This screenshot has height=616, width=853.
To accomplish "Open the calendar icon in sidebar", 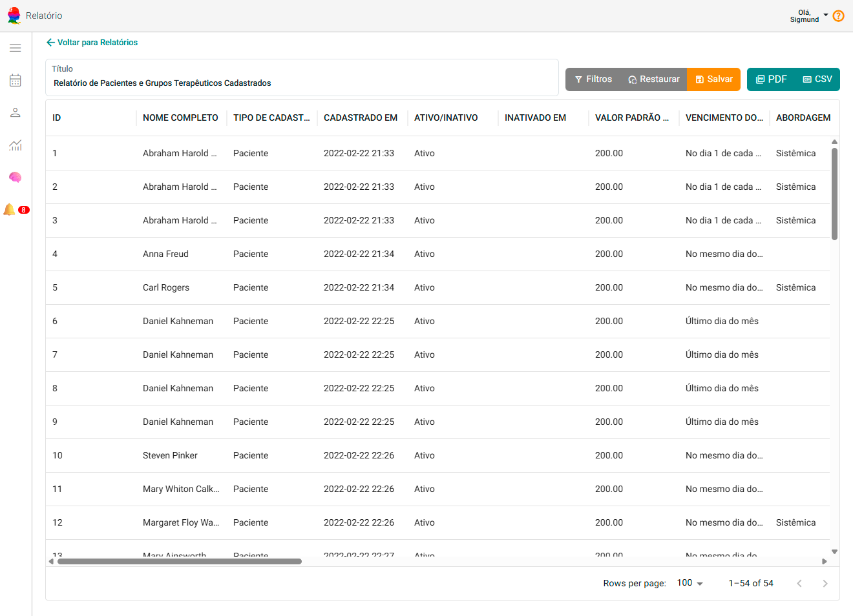I will (x=16, y=81).
